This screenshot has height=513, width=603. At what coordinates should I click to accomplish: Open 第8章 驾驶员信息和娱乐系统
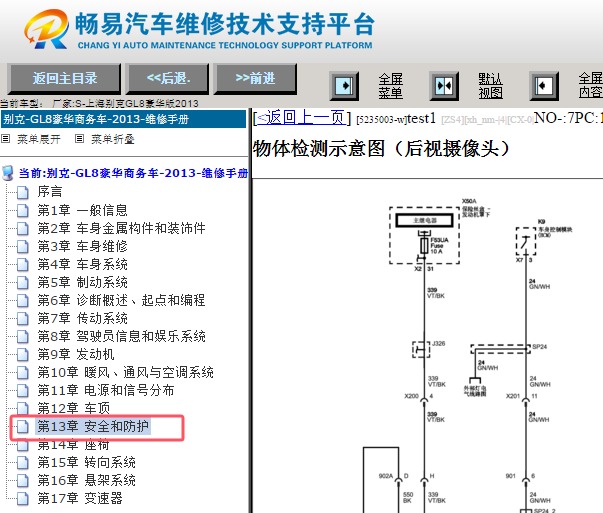pos(121,336)
